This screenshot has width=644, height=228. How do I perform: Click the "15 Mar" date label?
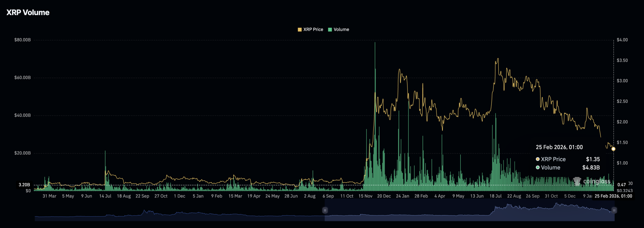pos(235,196)
